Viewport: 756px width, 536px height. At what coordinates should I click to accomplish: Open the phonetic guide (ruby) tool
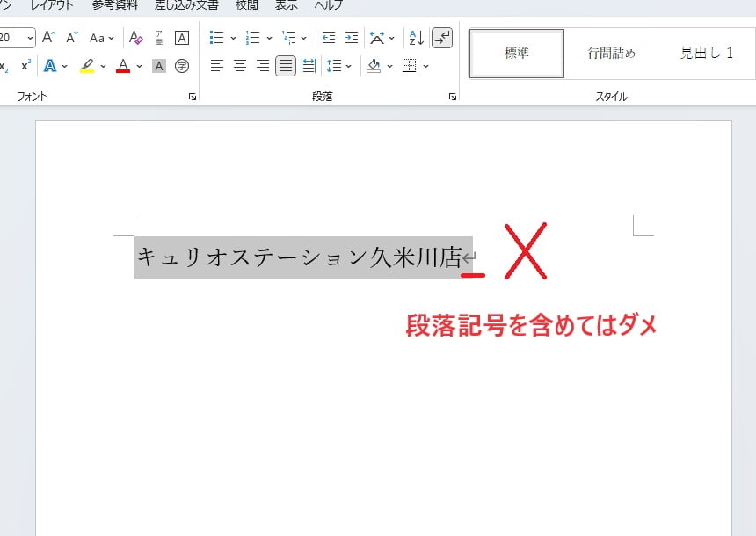[x=159, y=37]
